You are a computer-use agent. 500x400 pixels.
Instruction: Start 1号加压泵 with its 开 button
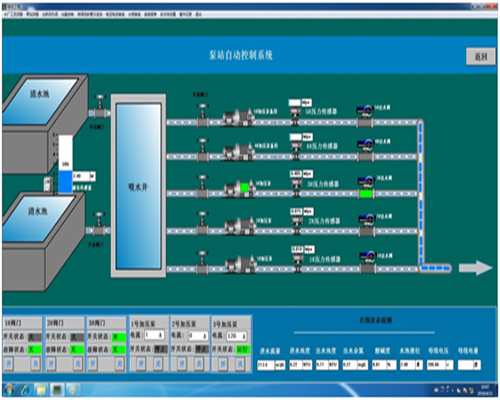click(x=140, y=364)
